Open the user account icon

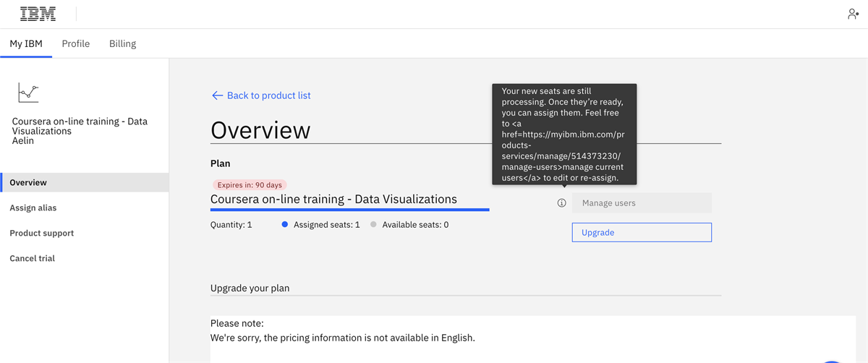853,14
